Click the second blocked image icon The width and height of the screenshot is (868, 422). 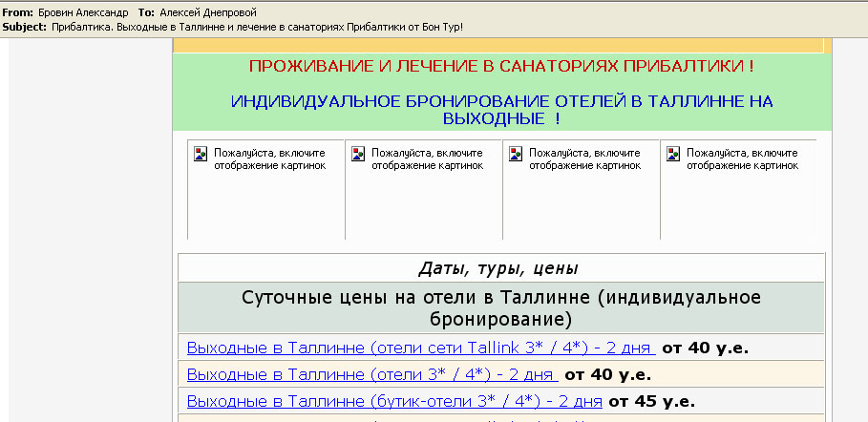click(358, 155)
